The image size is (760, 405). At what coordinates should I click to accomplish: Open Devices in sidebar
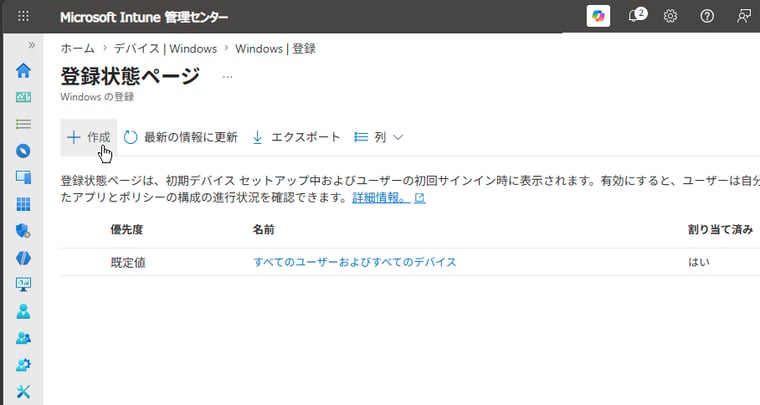pyautogui.click(x=23, y=177)
